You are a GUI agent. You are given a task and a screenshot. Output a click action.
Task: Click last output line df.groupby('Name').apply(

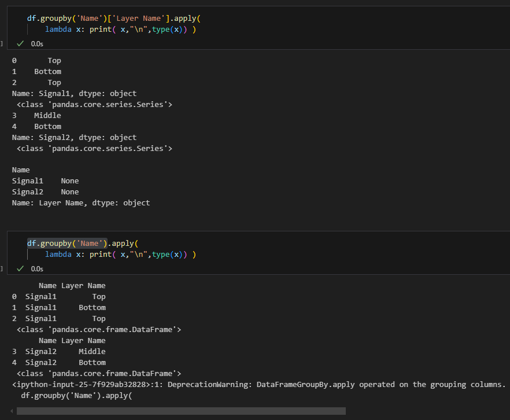(x=76, y=396)
